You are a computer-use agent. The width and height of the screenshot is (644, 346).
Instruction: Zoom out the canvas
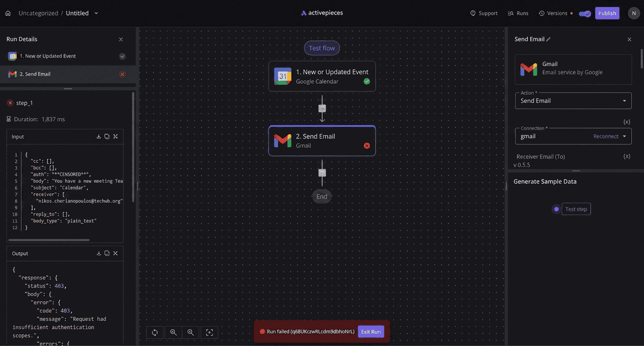click(173, 332)
